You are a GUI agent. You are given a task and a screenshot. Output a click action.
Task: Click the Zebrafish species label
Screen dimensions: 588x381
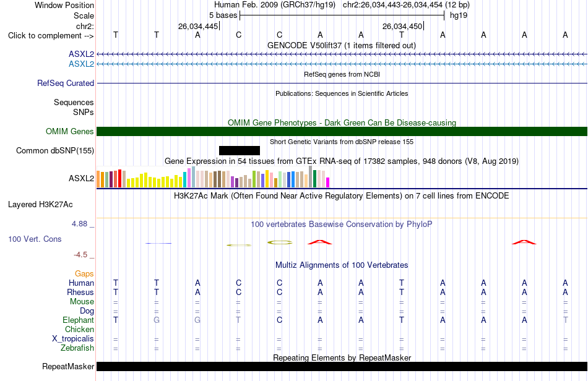[77, 348]
